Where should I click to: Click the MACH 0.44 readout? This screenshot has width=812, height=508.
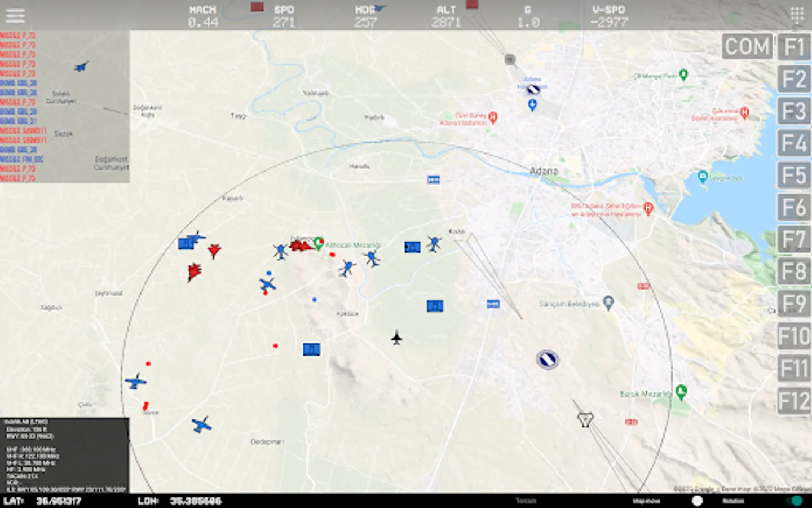click(x=203, y=16)
